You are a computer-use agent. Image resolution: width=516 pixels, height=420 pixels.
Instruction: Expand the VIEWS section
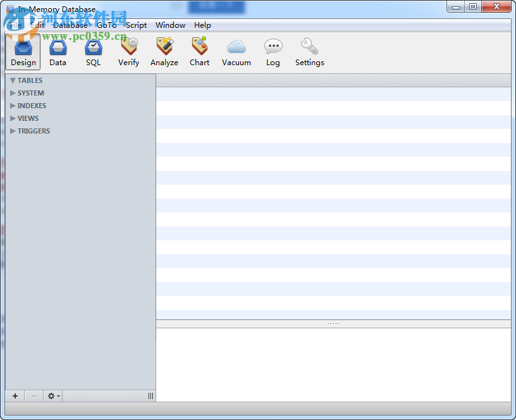13,118
